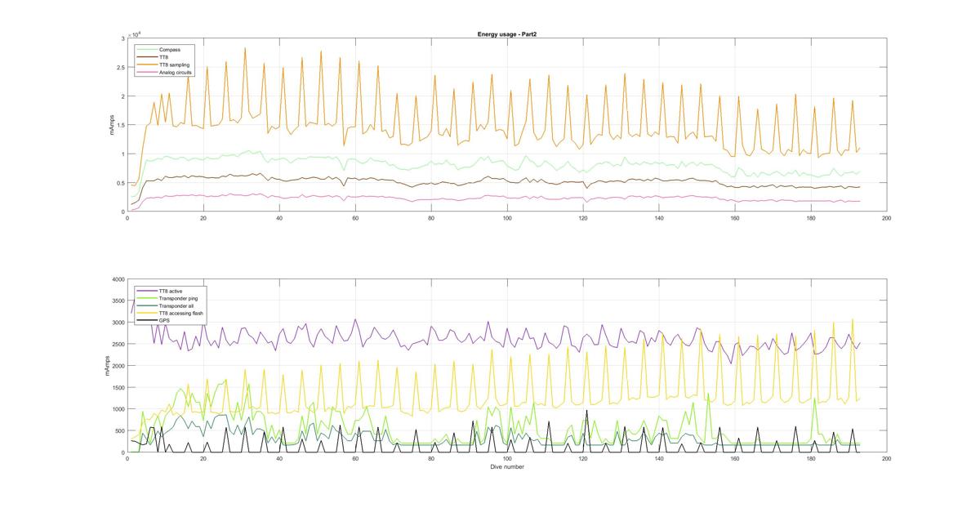The image size is (980, 508).
Task: Click the yellow TT8 accessing flash legend line sample
Action: (x=147, y=313)
